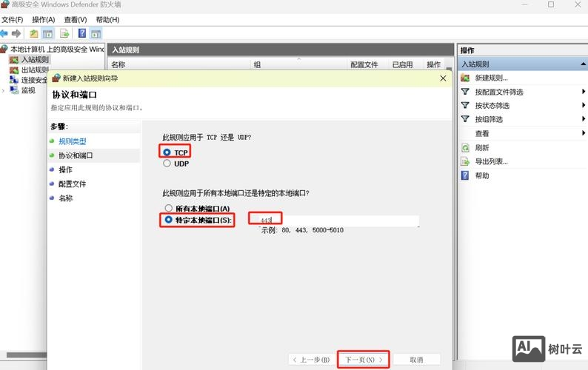The image size is (588, 370).
Task: Click the Up one level folder icon
Action: click(34, 34)
